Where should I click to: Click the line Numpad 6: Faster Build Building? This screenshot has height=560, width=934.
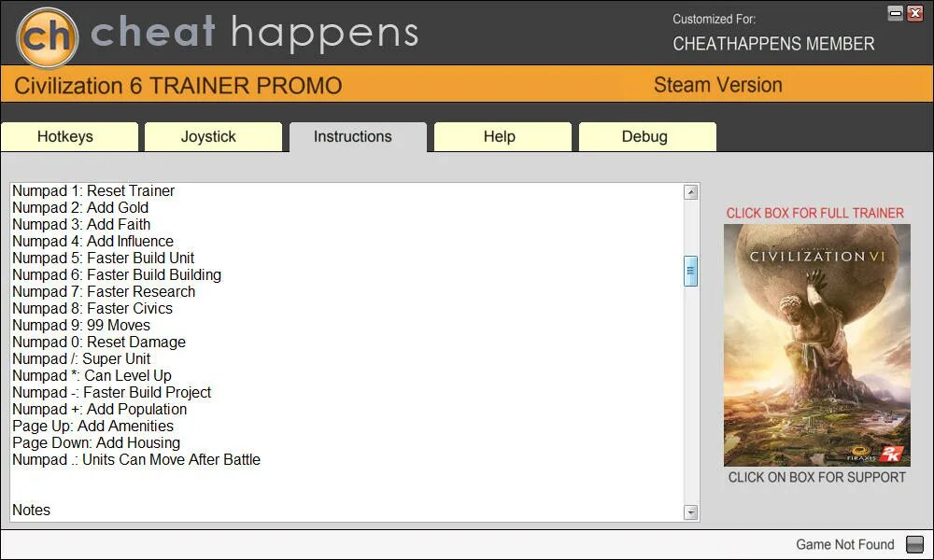(x=117, y=275)
